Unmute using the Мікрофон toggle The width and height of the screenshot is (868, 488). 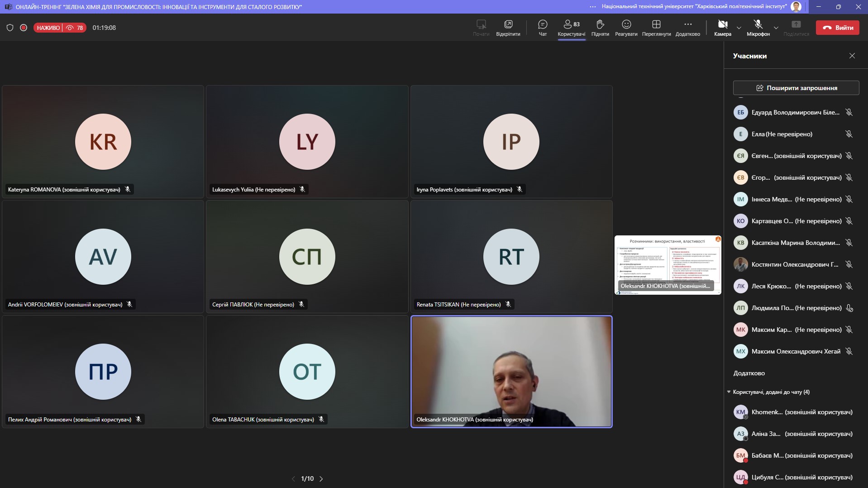(758, 27)
